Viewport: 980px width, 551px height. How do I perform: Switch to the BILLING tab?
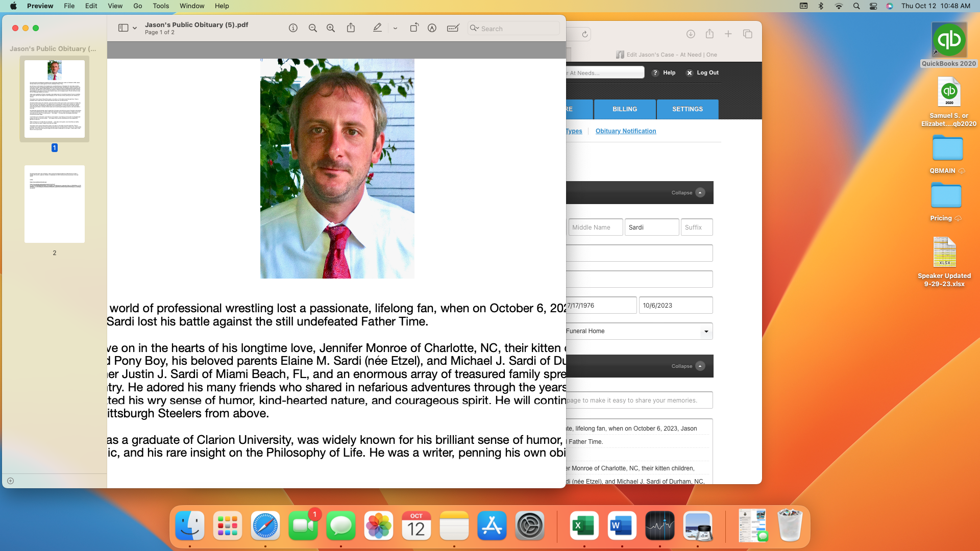point(624,109)
